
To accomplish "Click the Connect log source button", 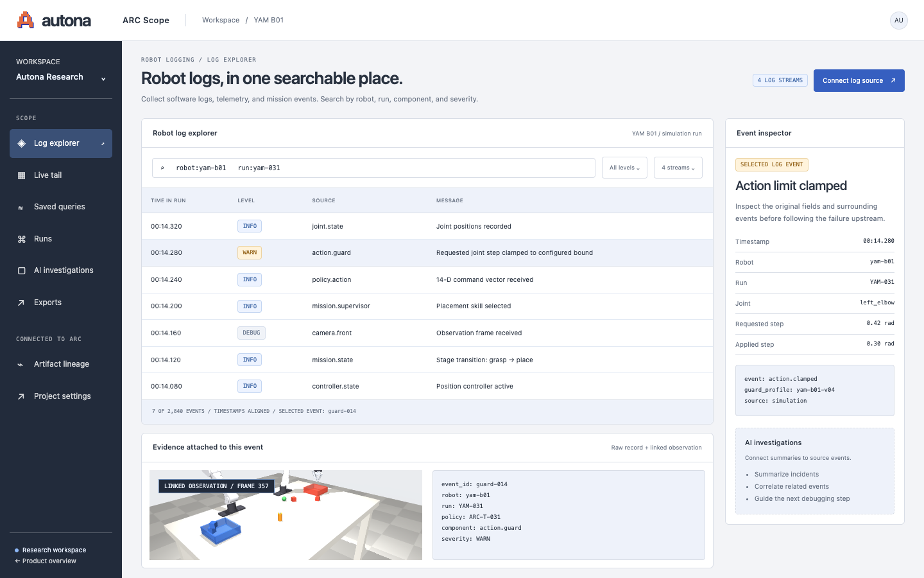I will point(859,81).
